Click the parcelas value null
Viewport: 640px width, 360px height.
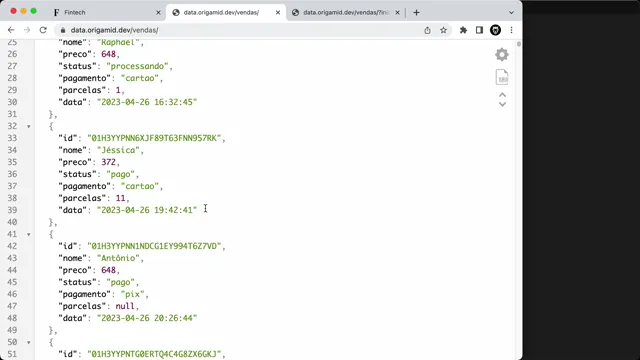pyautogui.click(x=125, y=306)
